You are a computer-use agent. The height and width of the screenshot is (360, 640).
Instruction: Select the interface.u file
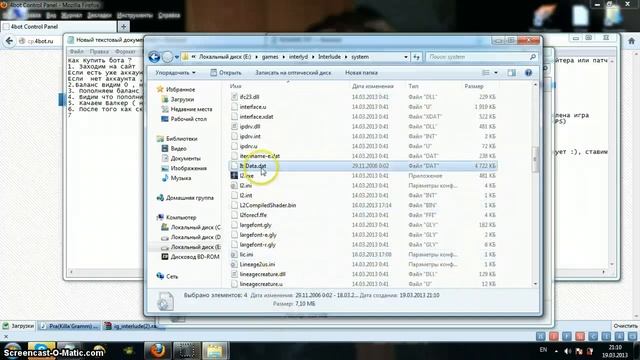(253, 107)
